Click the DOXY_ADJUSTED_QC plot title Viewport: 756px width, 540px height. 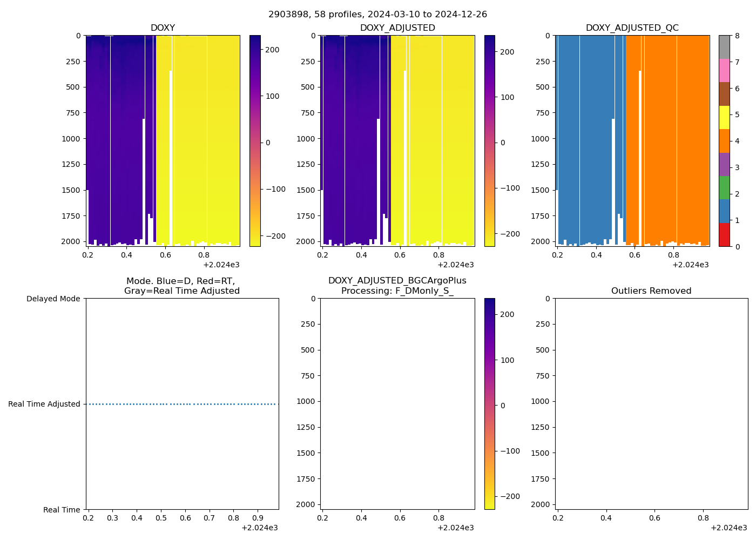click(x=632, y=28)
